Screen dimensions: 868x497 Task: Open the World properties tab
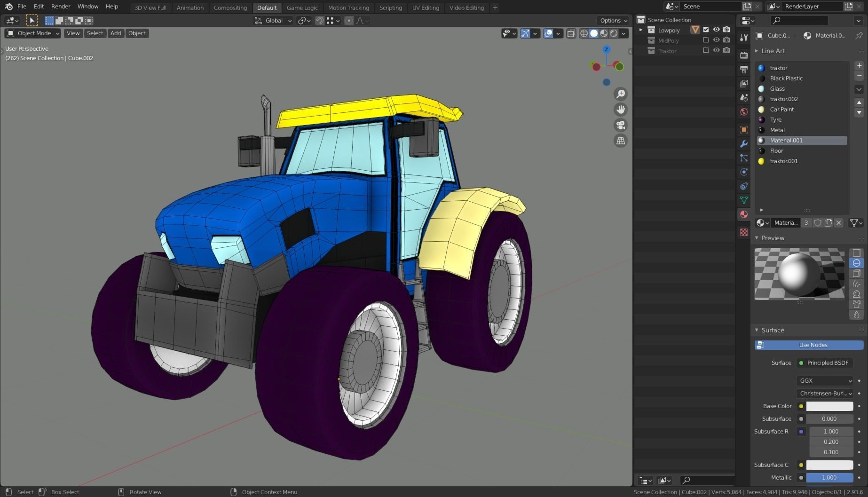[x=744, y=112]
